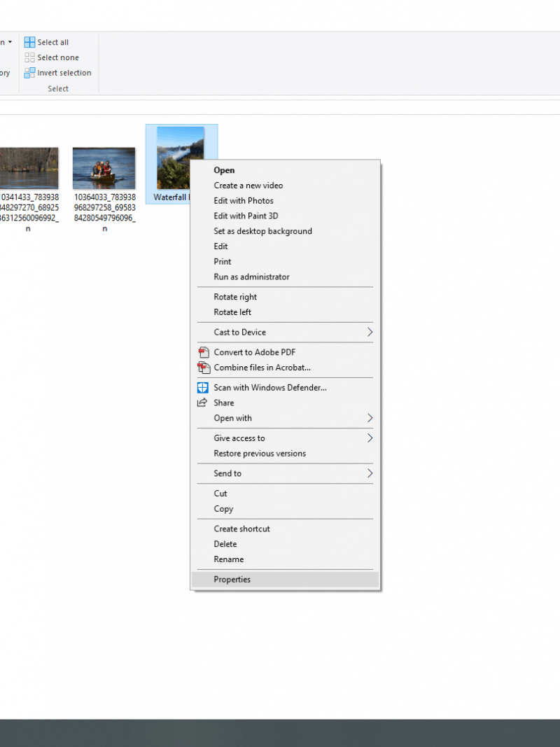
Task: Click the Select none icon
Action: (29, 57)
